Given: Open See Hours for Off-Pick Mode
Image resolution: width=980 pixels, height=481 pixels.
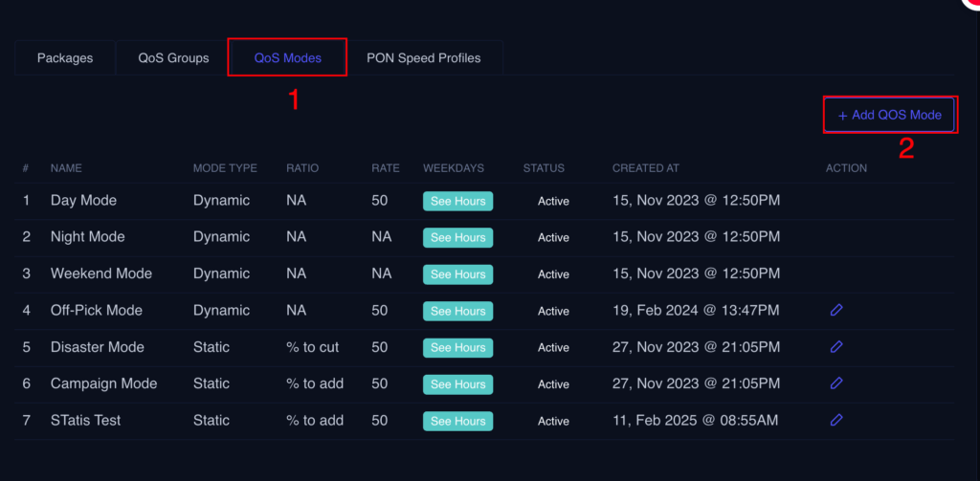Looking at the screenshot, I should (457, 311).
